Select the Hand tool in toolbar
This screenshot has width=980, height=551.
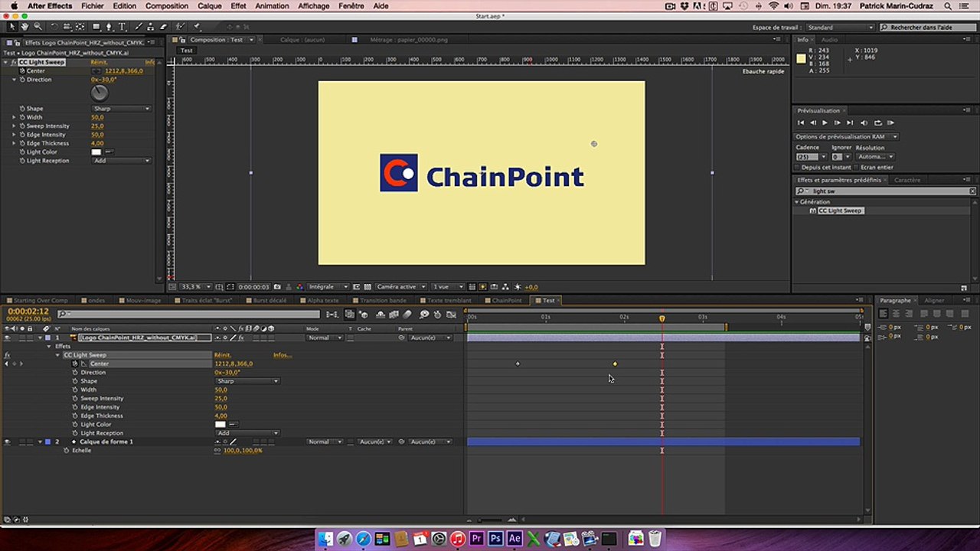(x=25, y=27)
